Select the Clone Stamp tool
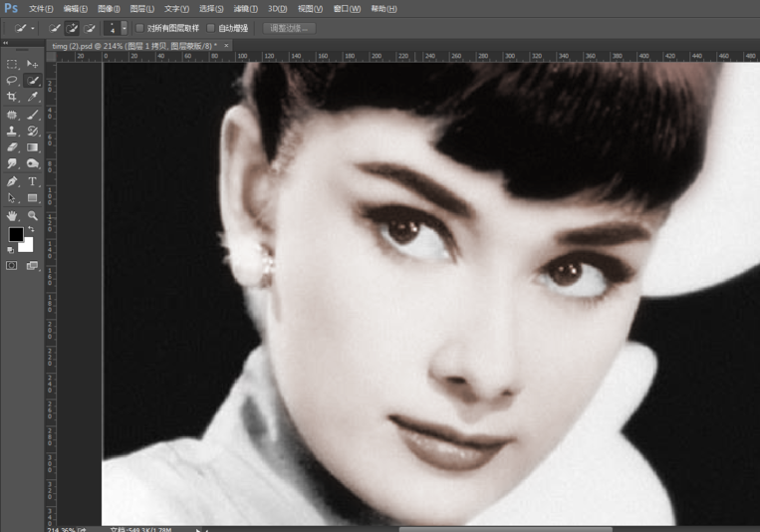760x532 pixels. coord(12,131)
